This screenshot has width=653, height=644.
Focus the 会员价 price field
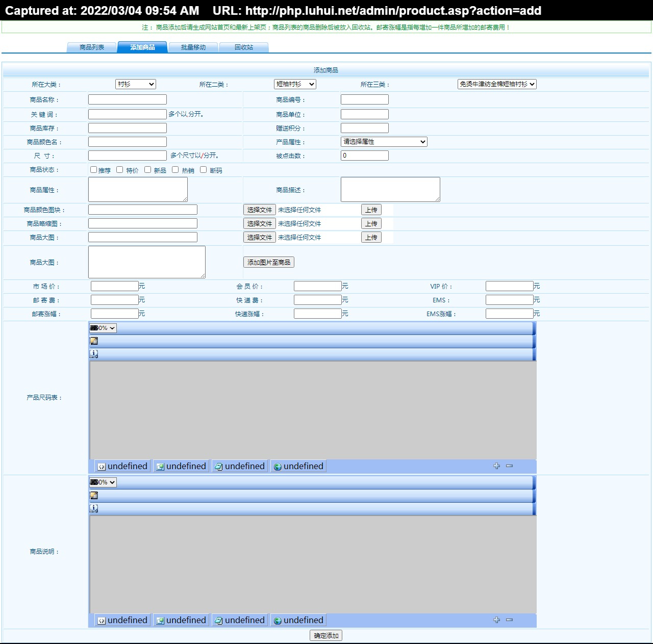(318, 286)
